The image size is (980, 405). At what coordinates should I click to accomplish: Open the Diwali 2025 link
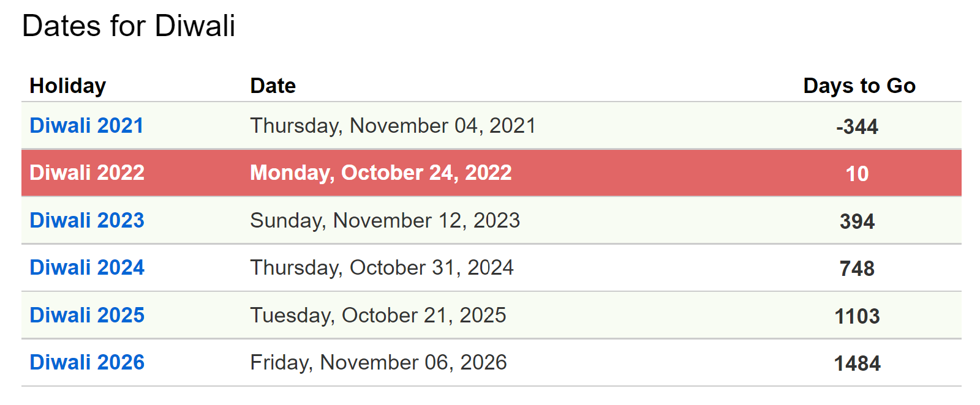[x=87, y=315]
